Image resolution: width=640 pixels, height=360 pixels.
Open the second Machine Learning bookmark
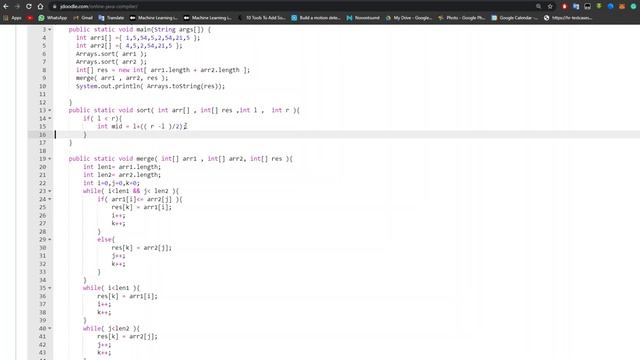click(207, 18)
